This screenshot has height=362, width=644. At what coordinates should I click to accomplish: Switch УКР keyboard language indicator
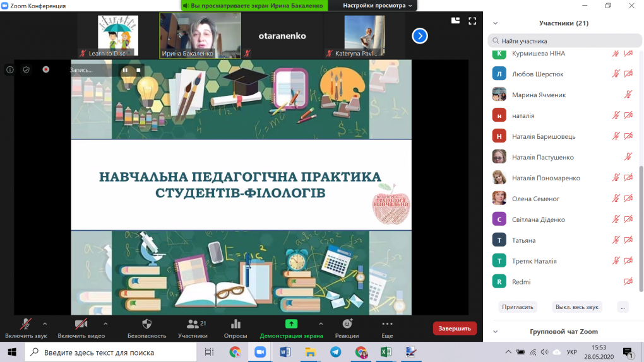pyautogui.click(x=571, y=352)
